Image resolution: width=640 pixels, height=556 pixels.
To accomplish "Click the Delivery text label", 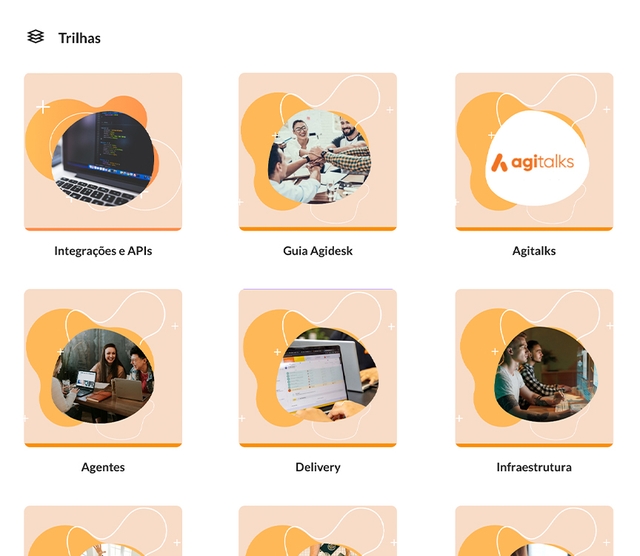I will pyautogui.click(x=318, y=467).
